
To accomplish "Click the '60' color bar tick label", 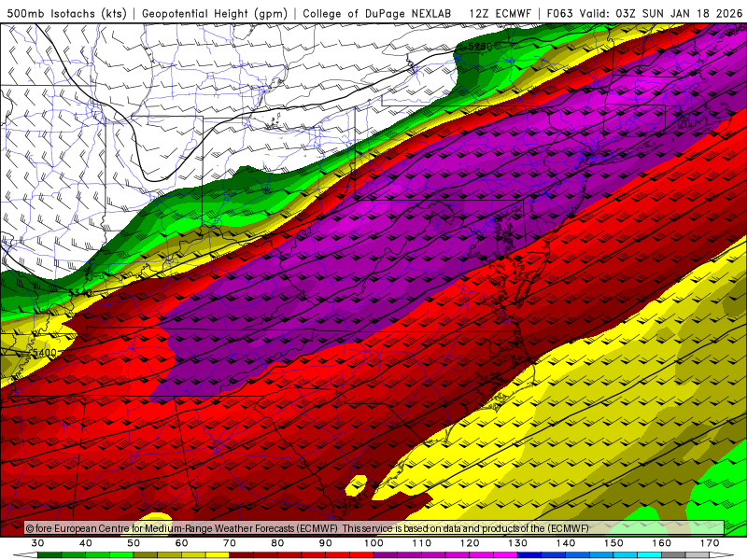I will tap(181, 543).
